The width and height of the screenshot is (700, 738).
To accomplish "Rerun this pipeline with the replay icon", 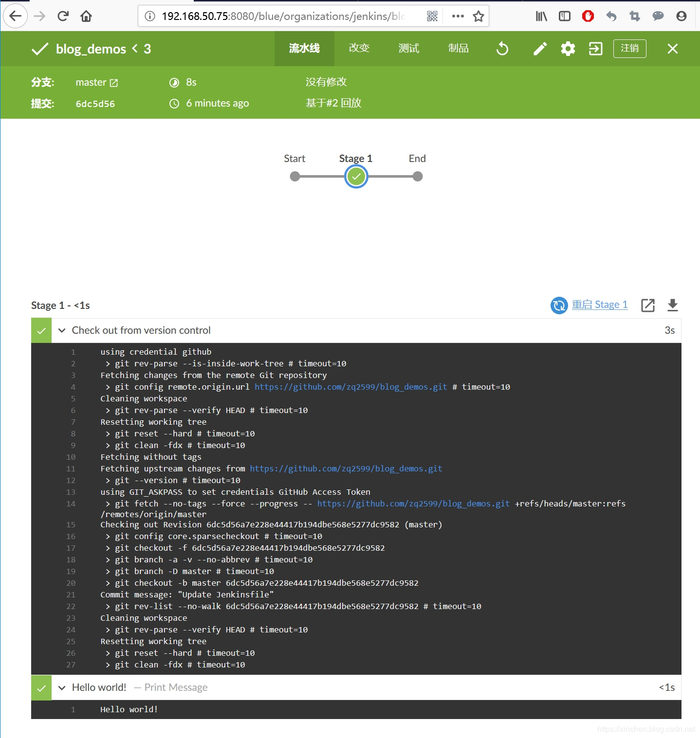I will tap(502, 49).
